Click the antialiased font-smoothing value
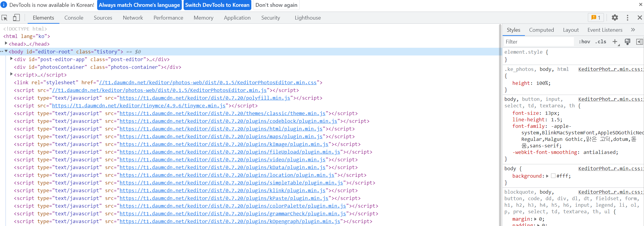Image resolution: width=644 pixels, height=226 pixels. click(599, 152)
